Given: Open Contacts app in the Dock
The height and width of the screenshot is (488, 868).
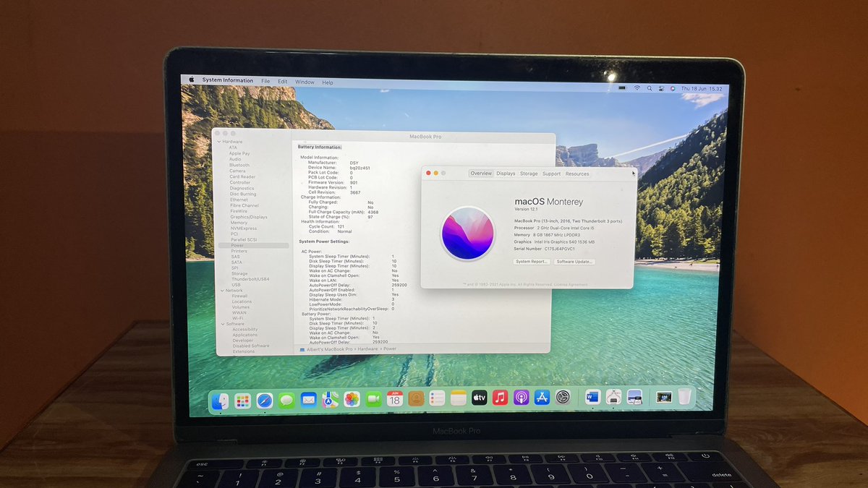Looking at the screenshot, I should click(x=415, y=398).
